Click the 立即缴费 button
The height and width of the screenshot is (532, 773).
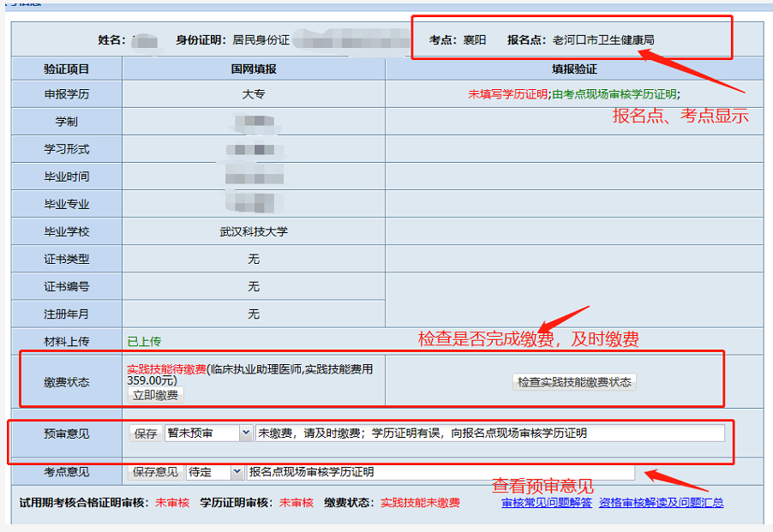tap(155, 395)
